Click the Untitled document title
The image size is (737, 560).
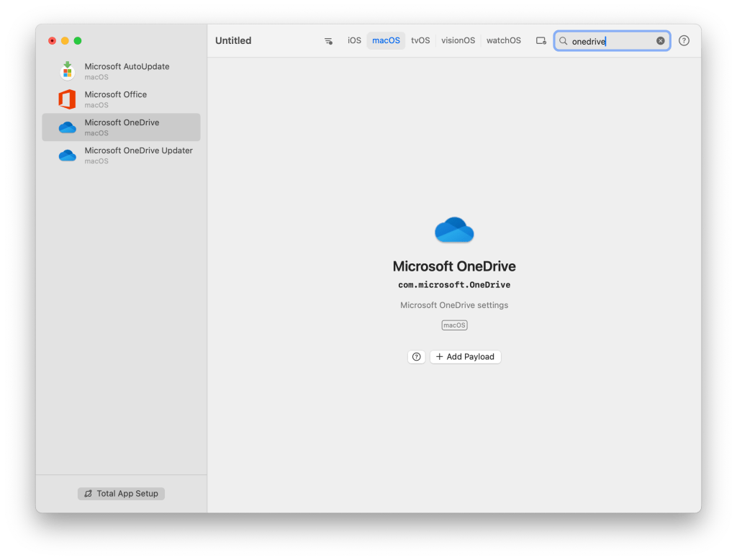(x=233, y=41)
